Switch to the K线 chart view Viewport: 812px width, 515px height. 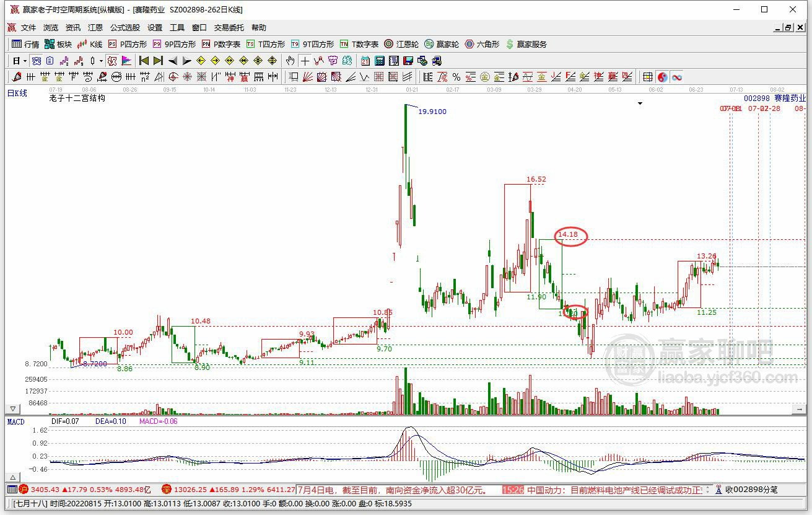coord(89,44)
